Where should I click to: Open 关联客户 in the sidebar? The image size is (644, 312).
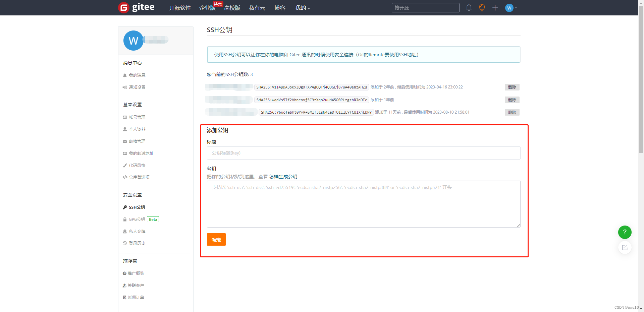coord(136,286)
